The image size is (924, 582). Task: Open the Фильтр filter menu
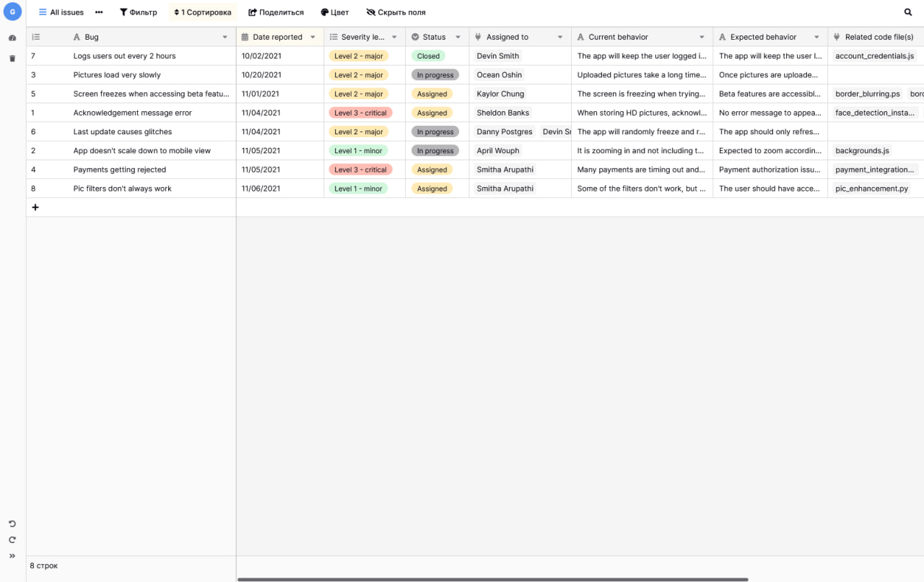pyautogui.click(x=138, y=12)
